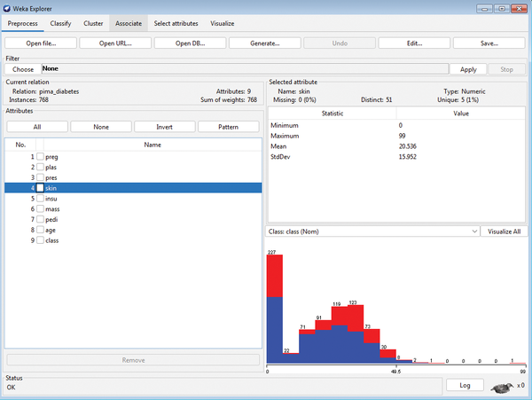Click the tallest histogram bar labeled 227
The width and height of the screenshot is (532, 400).
pos(275,309)
